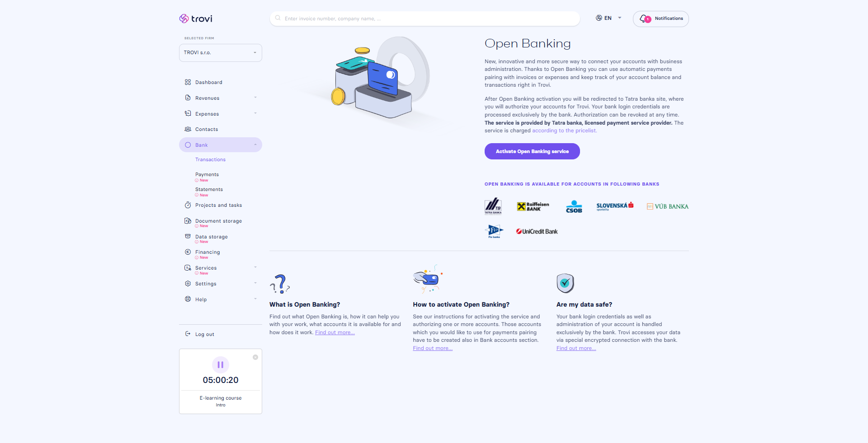Expand the Help submenu arrow
The image size is (868, 443).
(x=255, y=299)
